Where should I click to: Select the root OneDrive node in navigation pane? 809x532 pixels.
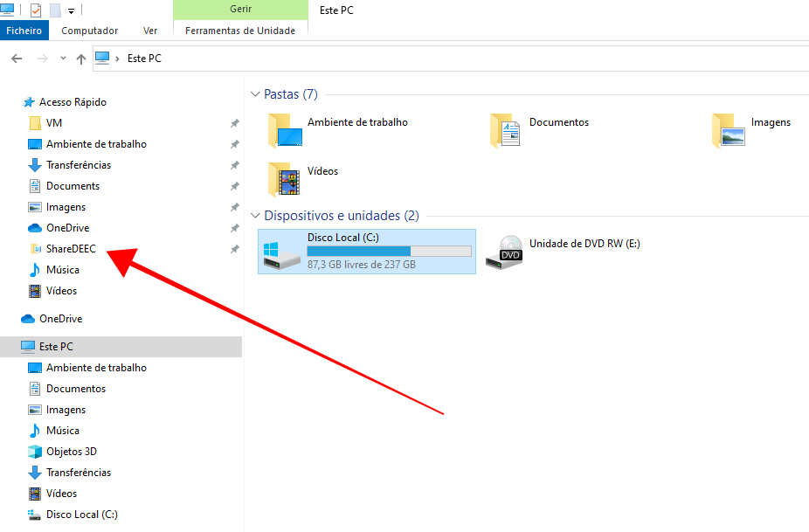pos(61,319)
